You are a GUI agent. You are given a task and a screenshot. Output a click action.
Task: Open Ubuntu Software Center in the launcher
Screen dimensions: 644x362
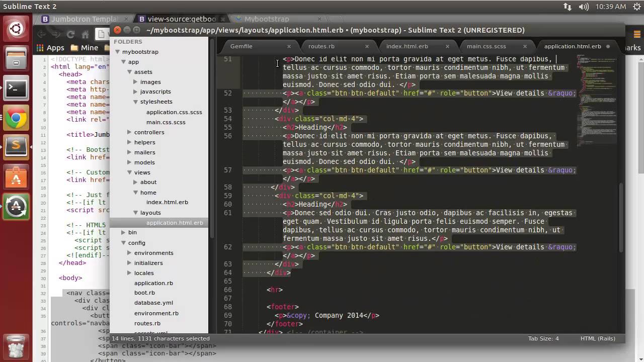(16, 177)
